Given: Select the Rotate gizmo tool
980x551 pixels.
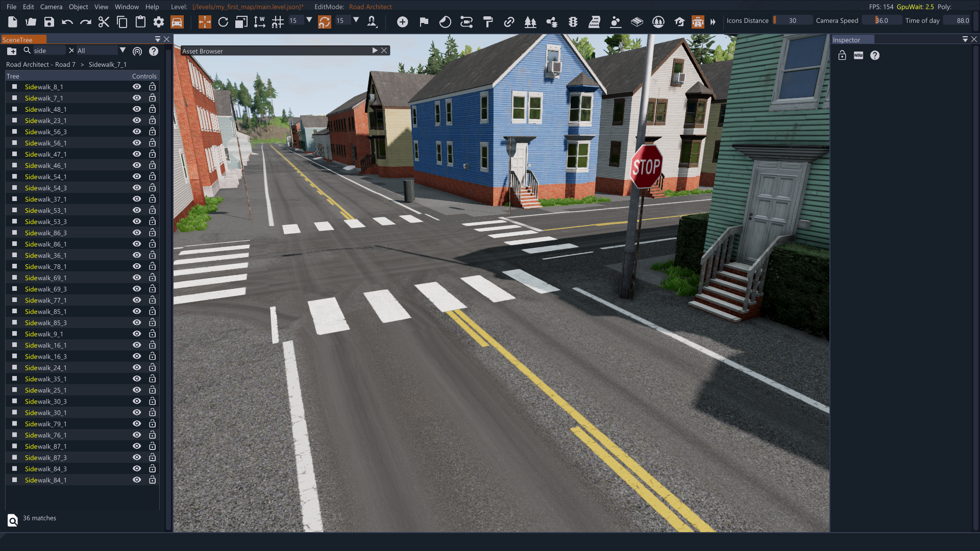Looking at the screenshot, I should point(223,21).
